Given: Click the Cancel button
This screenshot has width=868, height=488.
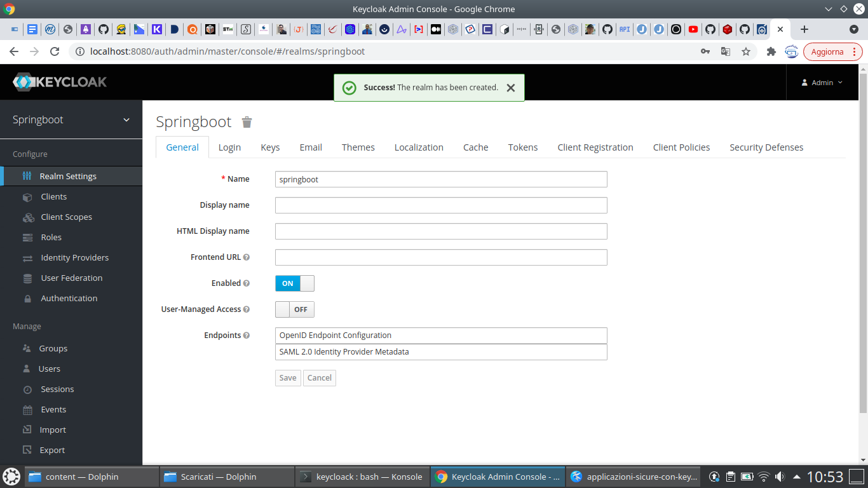Looking at the screenshot, I should [x=320, y=378].
